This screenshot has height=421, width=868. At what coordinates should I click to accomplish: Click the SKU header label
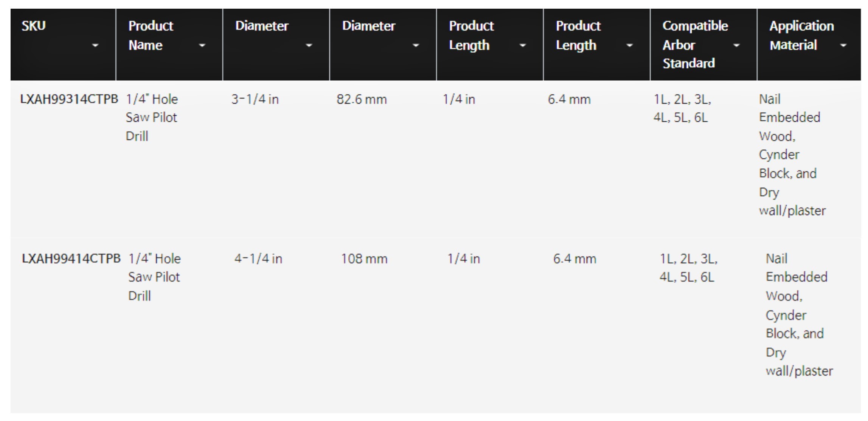point(34,26)
